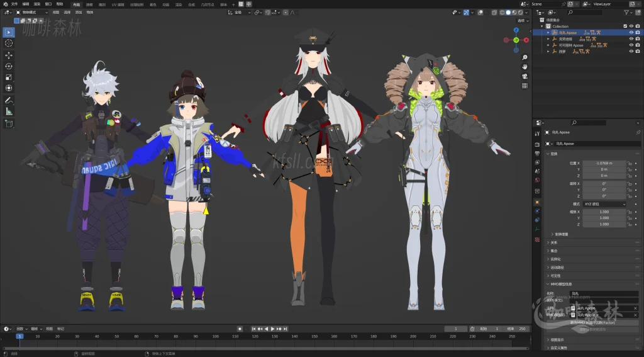Switch to the 几何节点 workspace tab
644x357 pixels.
click(208, 4)
